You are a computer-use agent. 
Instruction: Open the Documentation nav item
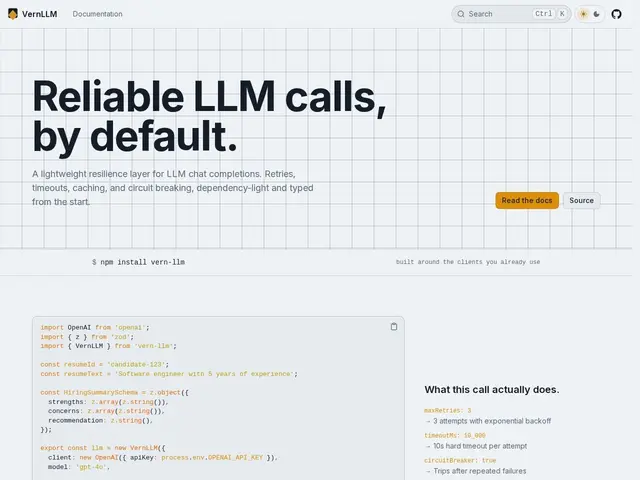98,14
